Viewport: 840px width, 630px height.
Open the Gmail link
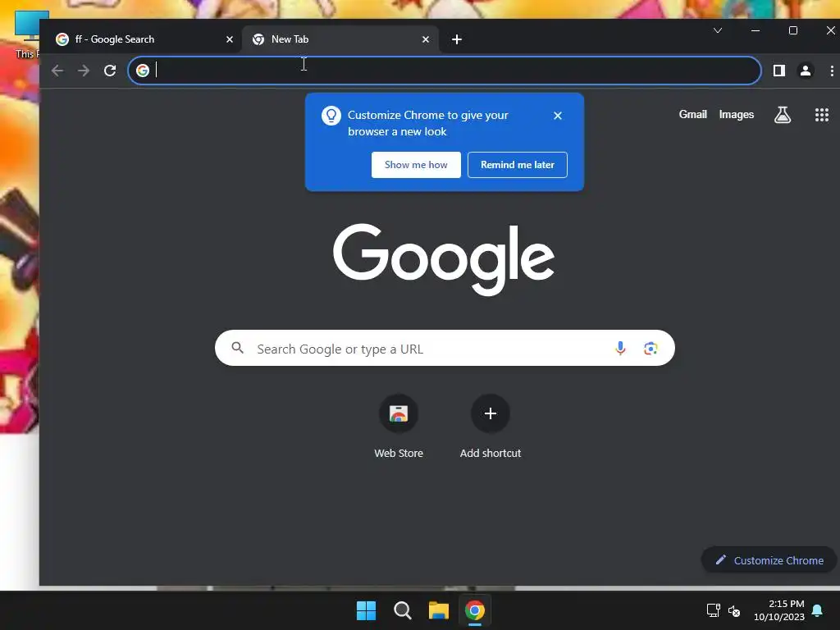pos(692,115)
